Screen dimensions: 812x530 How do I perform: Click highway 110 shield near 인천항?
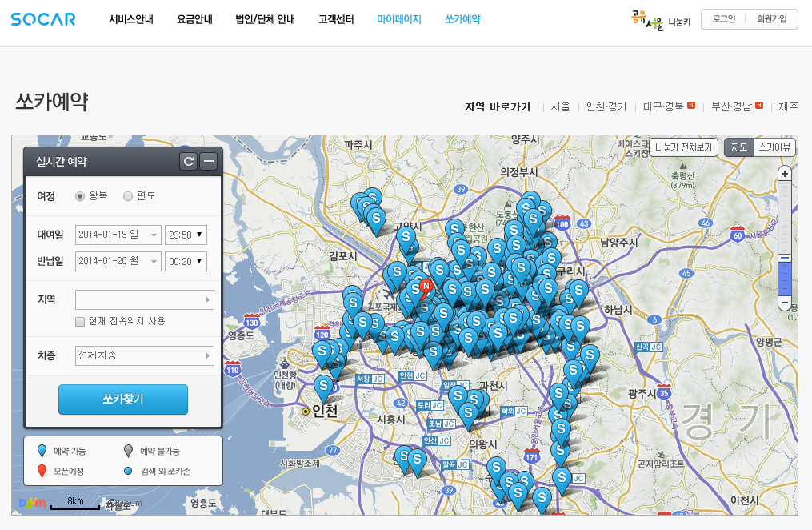tap(233, 368)
